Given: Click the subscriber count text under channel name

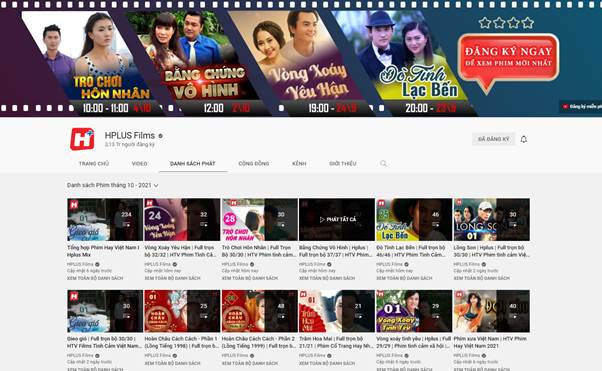Looking at the screenshot, I should pyautogui.click(x=130, y=145).
